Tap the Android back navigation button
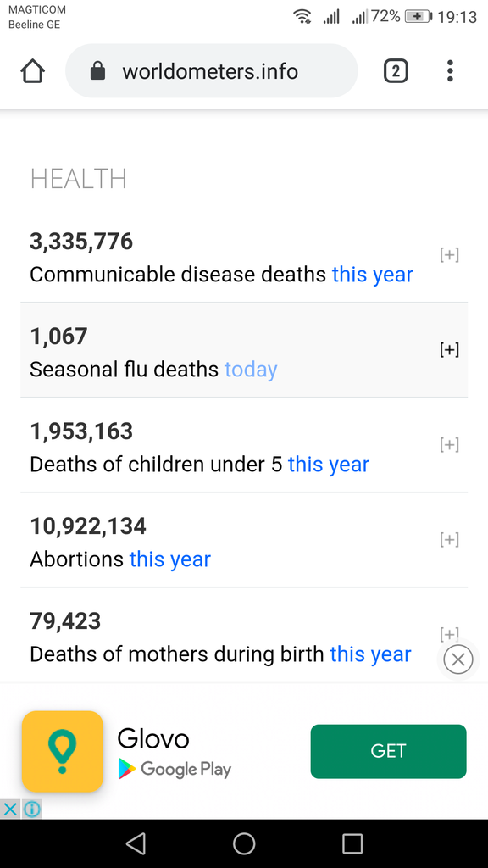 point(136,843)
